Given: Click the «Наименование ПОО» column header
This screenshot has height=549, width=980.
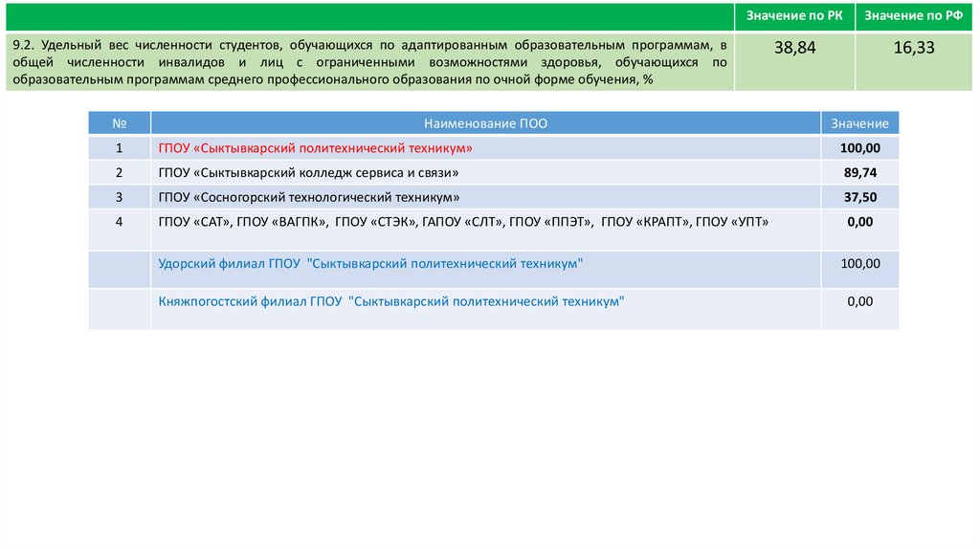Looking at the screenshot, I should tap(485, 123).
